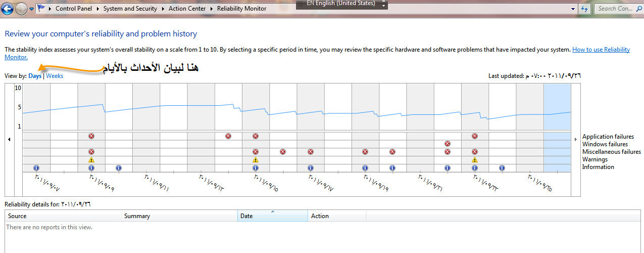Select miscellaneous failure icon on 2011/09/20
644x253 pixels.
pyautogui.click(x=392, y=152)
